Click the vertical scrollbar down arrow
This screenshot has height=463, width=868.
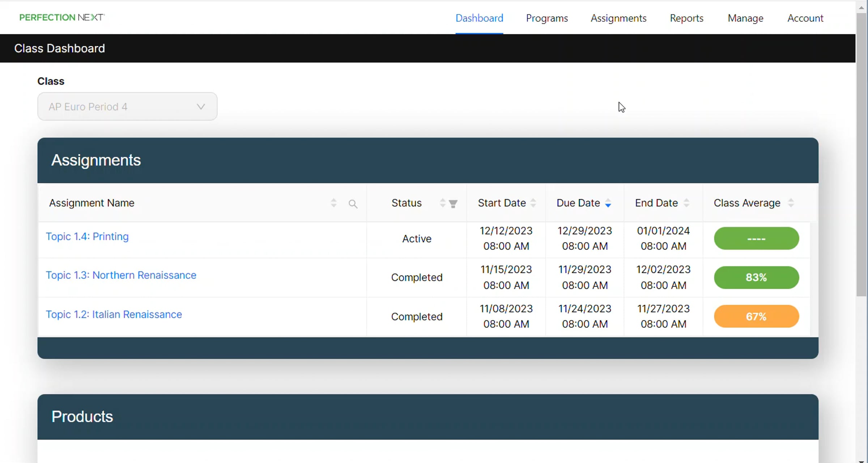861,460
